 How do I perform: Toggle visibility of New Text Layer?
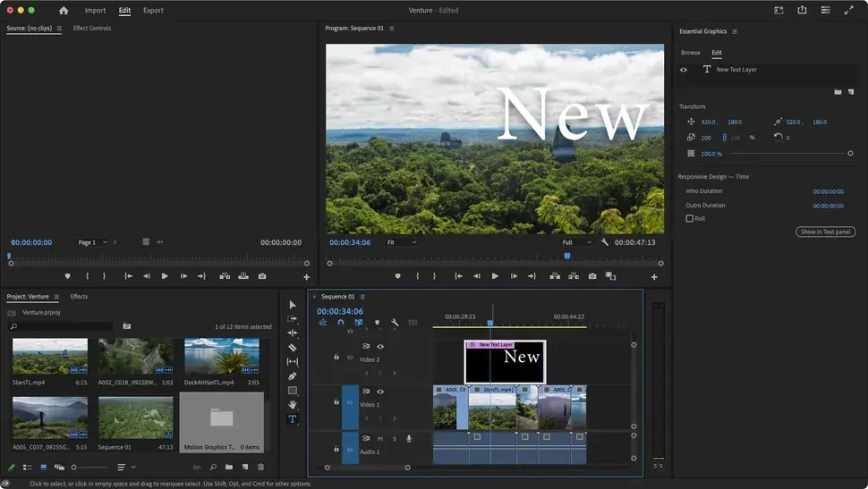684,70
